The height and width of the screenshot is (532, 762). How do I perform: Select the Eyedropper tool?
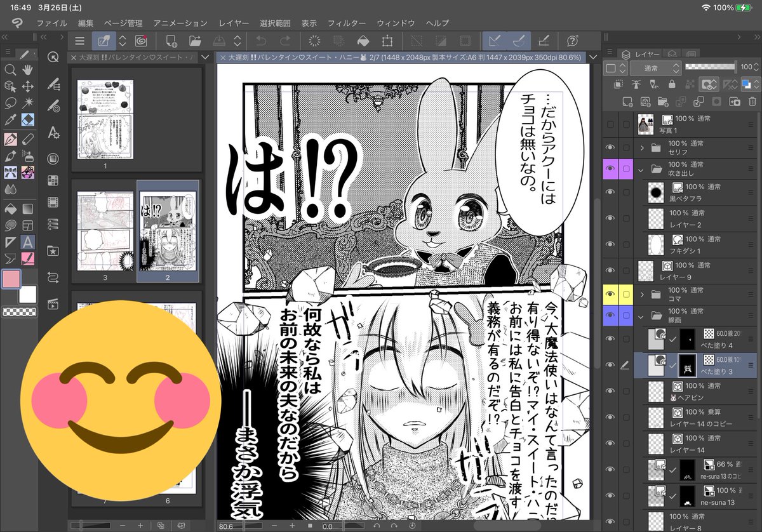click(10, 120)
